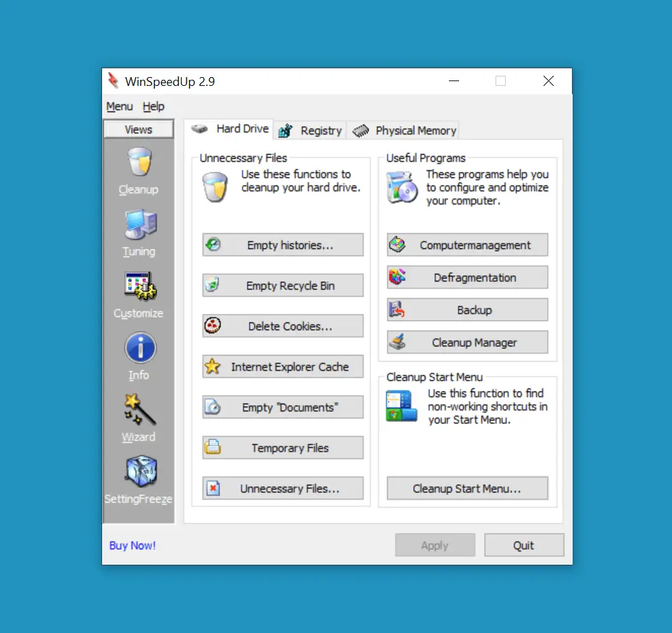Switch to the Registry tab
The width and height of the screenshot is (672, 633).
coord(310,131)
